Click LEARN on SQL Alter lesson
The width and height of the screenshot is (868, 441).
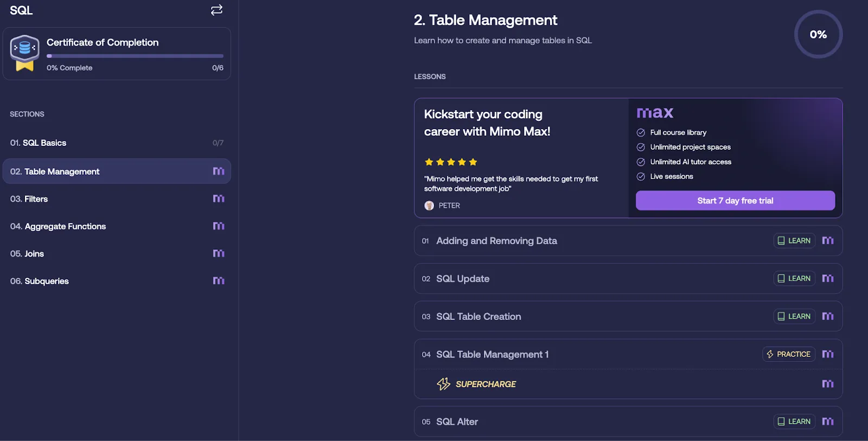pos(794,421)
